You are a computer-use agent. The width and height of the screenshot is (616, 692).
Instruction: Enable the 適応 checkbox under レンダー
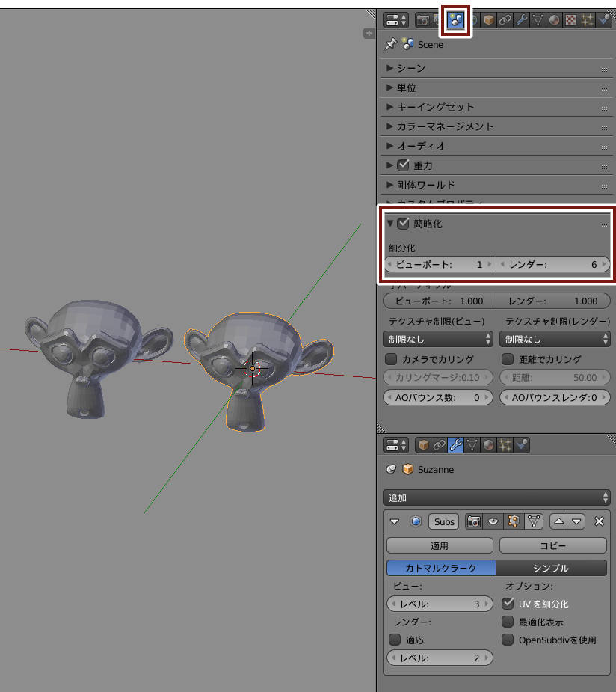click(x=395, y=640)
